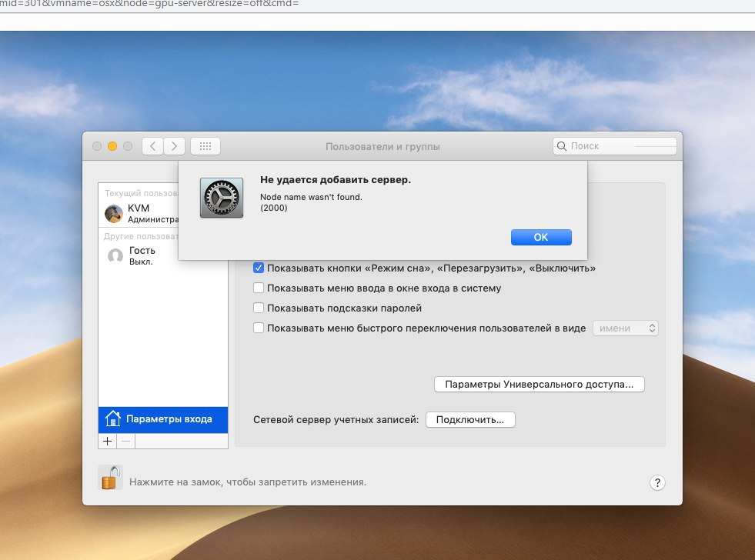Click the KVM user avatar picture
The height and width of the screenshot is (560, 755).
pyautogui.click(x=114, y=214)
